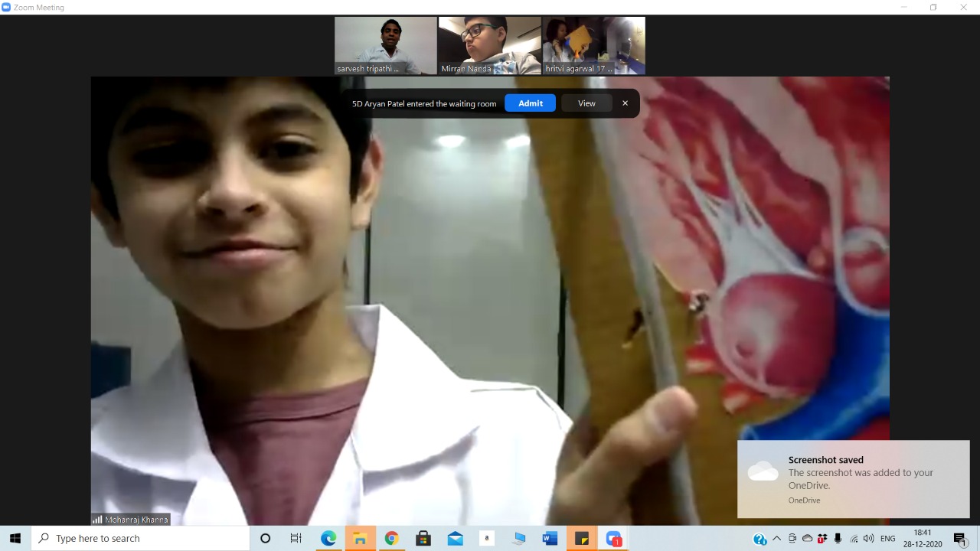Open Sticky Notes from taskbar
Image resolution: width=980 pixels, height=551 pixels.
[582, 538]
